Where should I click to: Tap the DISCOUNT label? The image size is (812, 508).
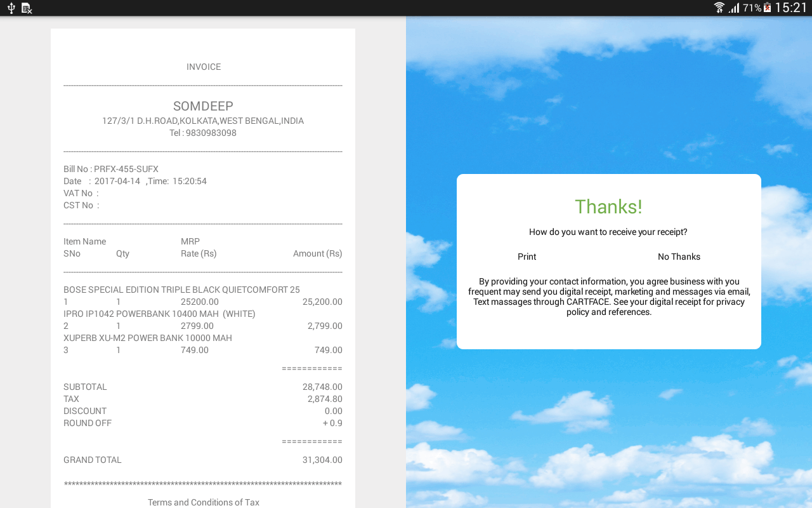pyautogui.click(x=85, y=411)
